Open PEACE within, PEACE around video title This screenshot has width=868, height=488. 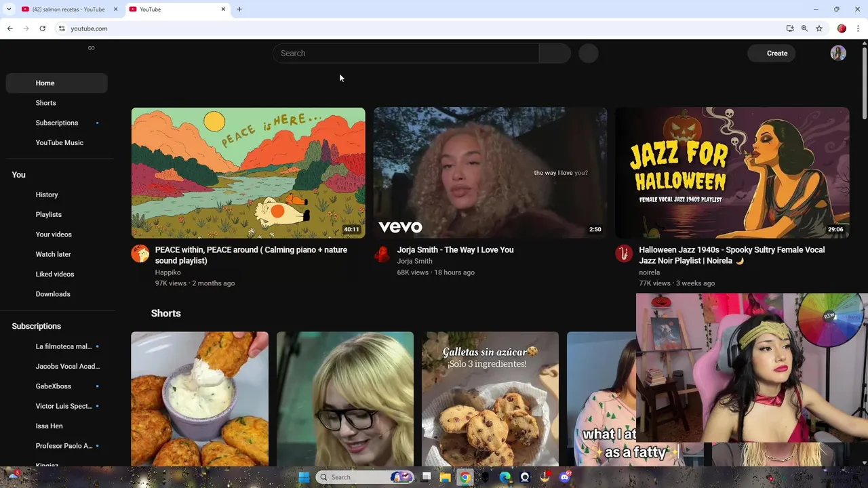pos(251,255)
